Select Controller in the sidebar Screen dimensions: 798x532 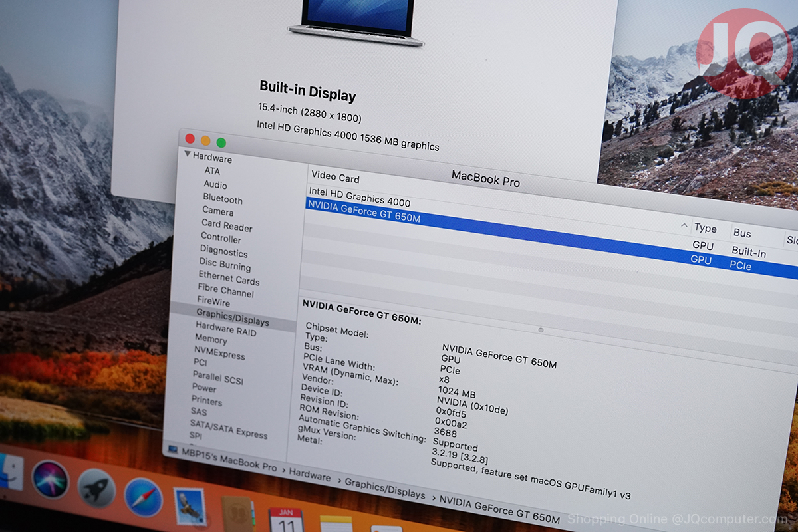221,238
